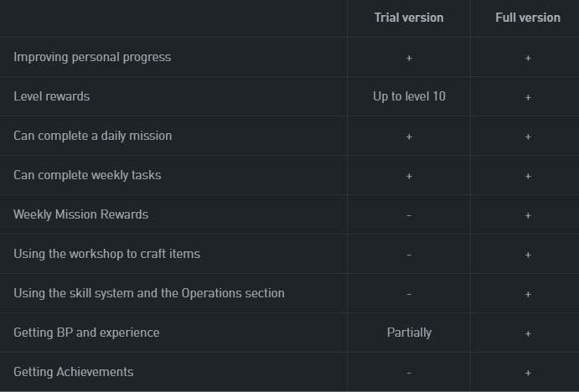
Task: Click the Getting BP and experience label
Action: pyautogui.click(x=87, y=333)
